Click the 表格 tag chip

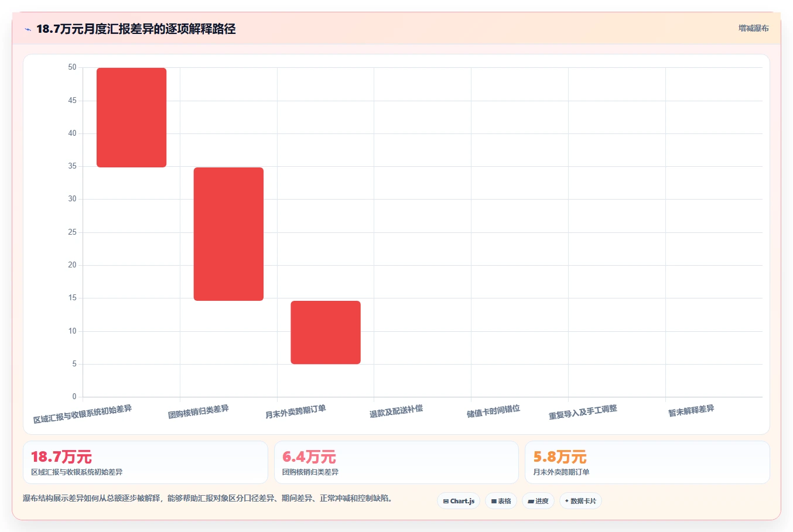(x=501, y=501)
